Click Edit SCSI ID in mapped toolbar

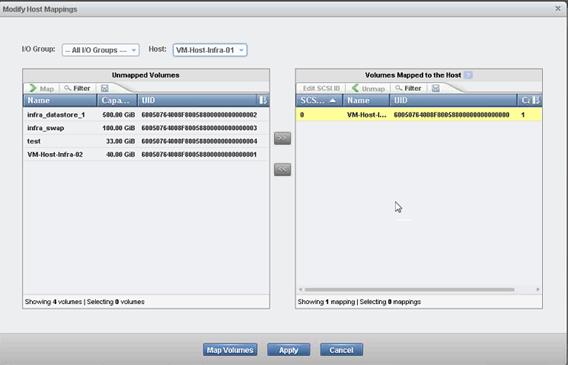click(x=321, y=88)
